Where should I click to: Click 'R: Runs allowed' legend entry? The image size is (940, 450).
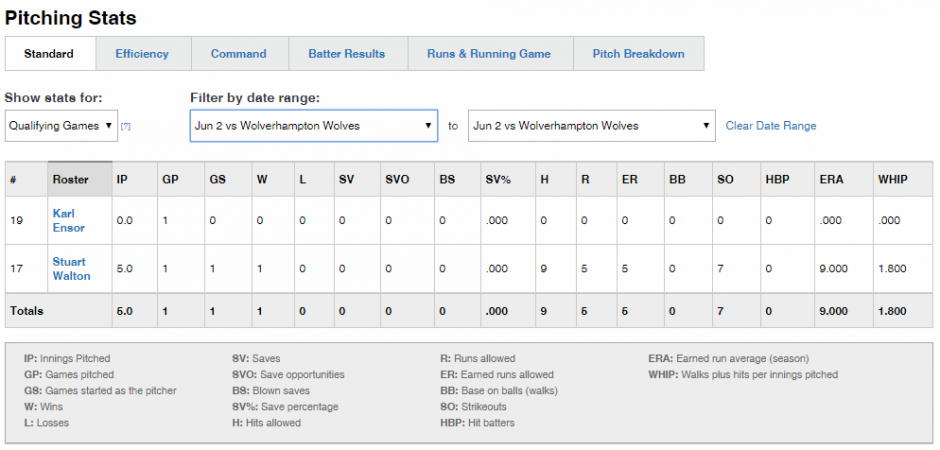pos(477,359)
